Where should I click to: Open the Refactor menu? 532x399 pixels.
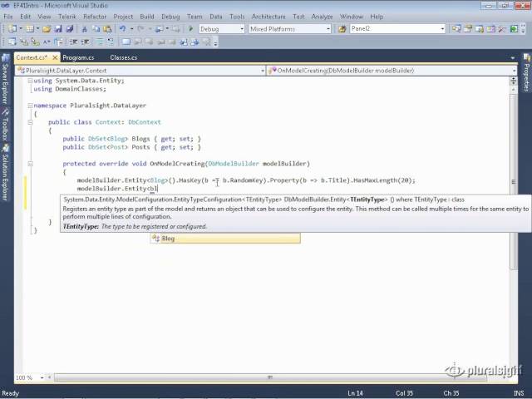(x=95, y=17)
